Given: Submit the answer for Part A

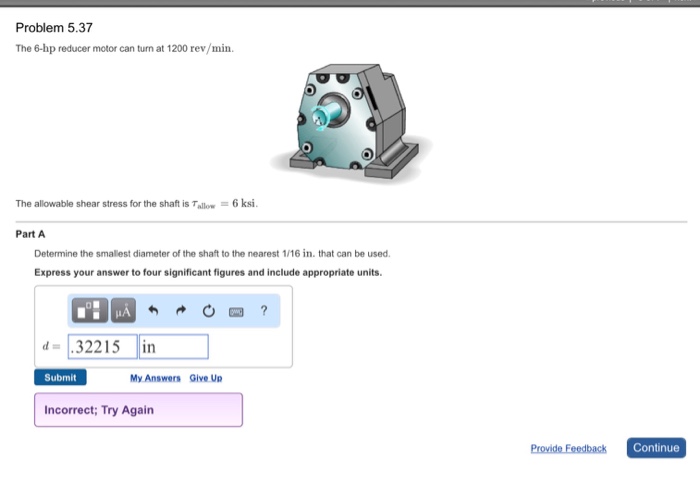Looking at the screenshot, I should point(60,377).
